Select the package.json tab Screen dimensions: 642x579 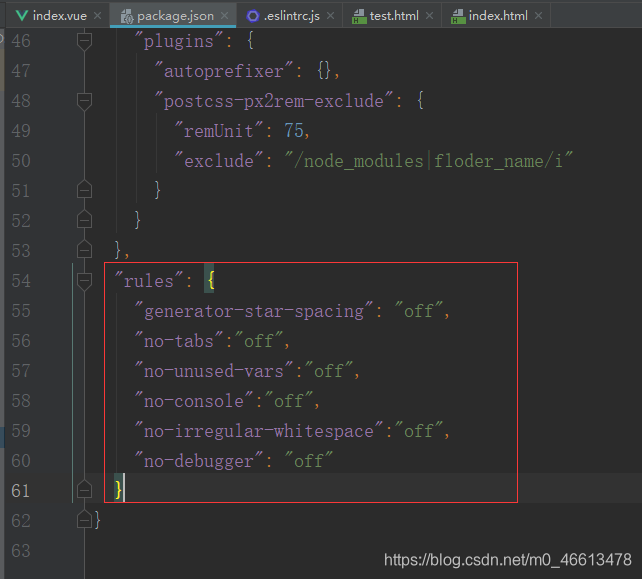coord(173,16)
